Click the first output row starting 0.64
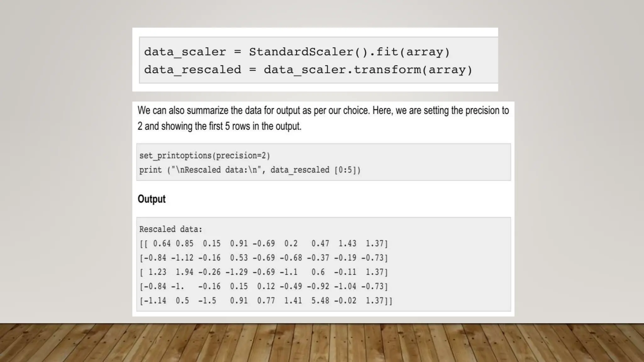Screen dimensions: 644x362 [x=264, y=244]
